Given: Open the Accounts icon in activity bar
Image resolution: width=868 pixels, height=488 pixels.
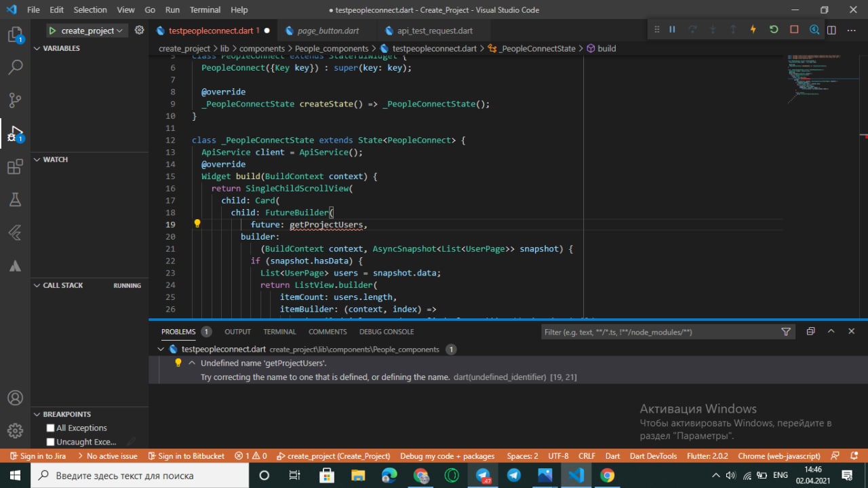Looking at the screenshot, I should click(x=15, y=398).
